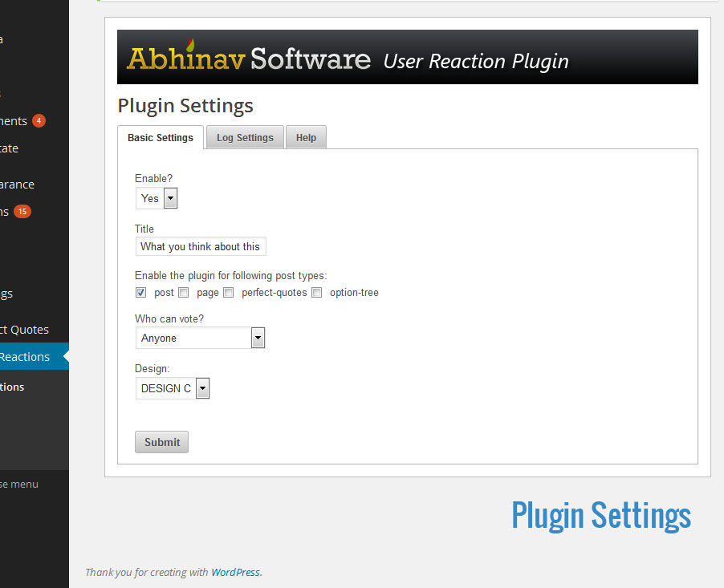The image size is (724, 588).
Task: Toggle the option-tree checkbox
Action: pyautogui.click(x=317, y=293)
